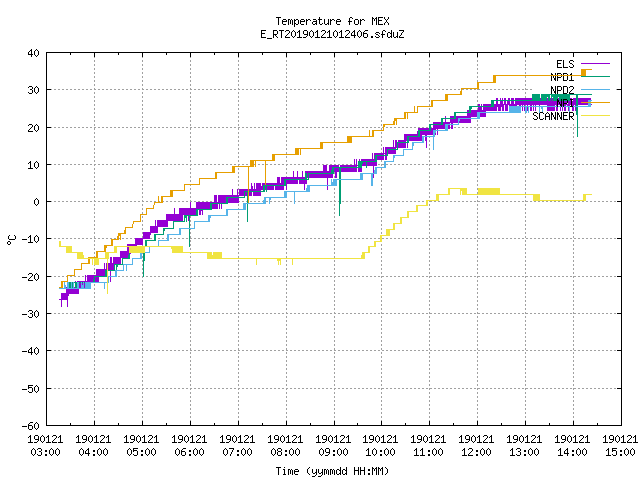Click the y-axis value -10

[x=31, y=239]
